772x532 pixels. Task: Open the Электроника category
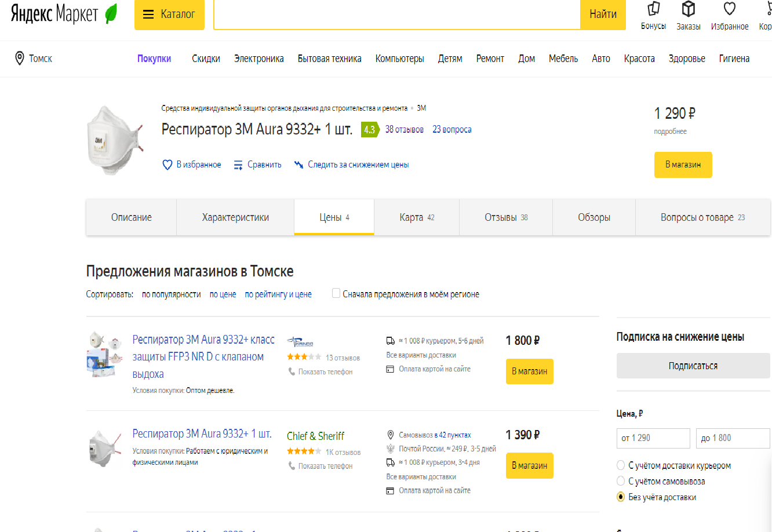[x=259, y=59]
